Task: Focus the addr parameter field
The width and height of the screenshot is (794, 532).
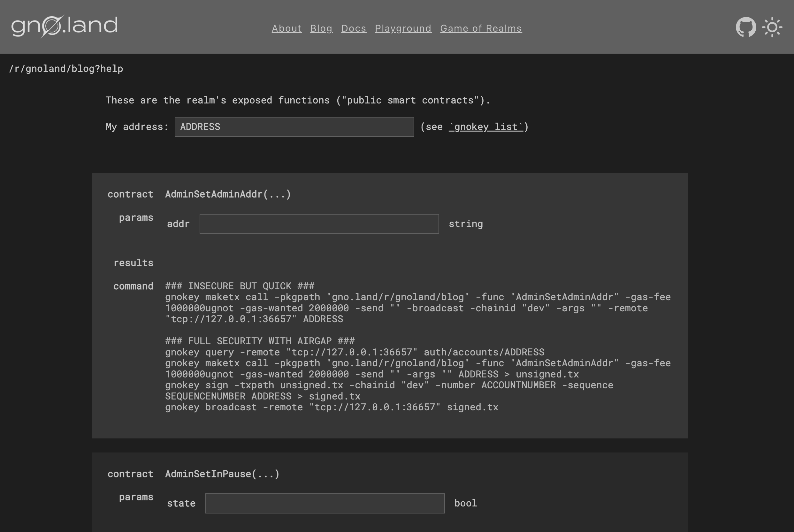Action: click(x=319, y=224)
